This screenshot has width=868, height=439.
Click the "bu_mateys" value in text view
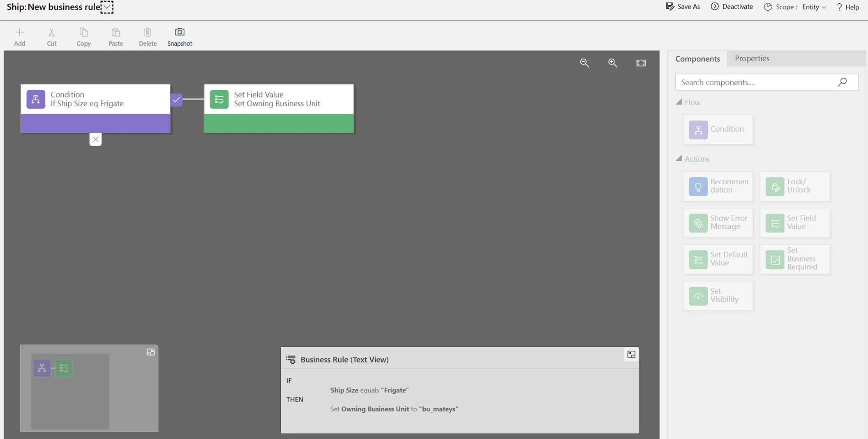[x=439, y=409]
